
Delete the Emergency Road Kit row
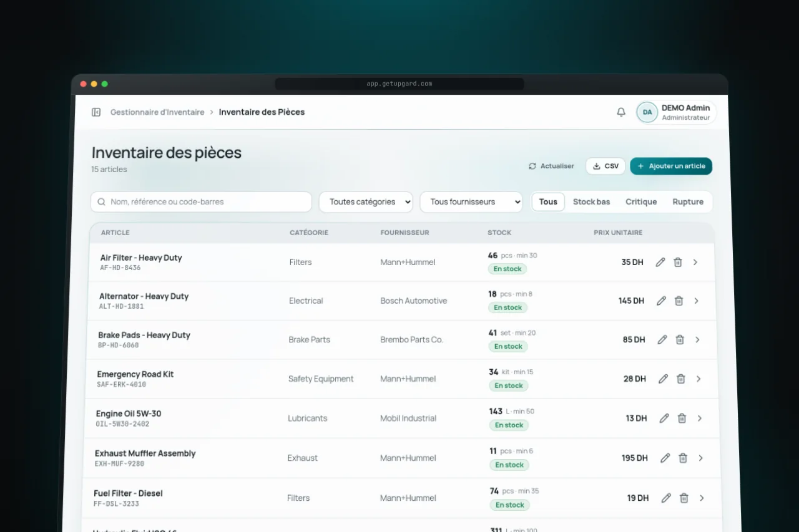(681, 379)
